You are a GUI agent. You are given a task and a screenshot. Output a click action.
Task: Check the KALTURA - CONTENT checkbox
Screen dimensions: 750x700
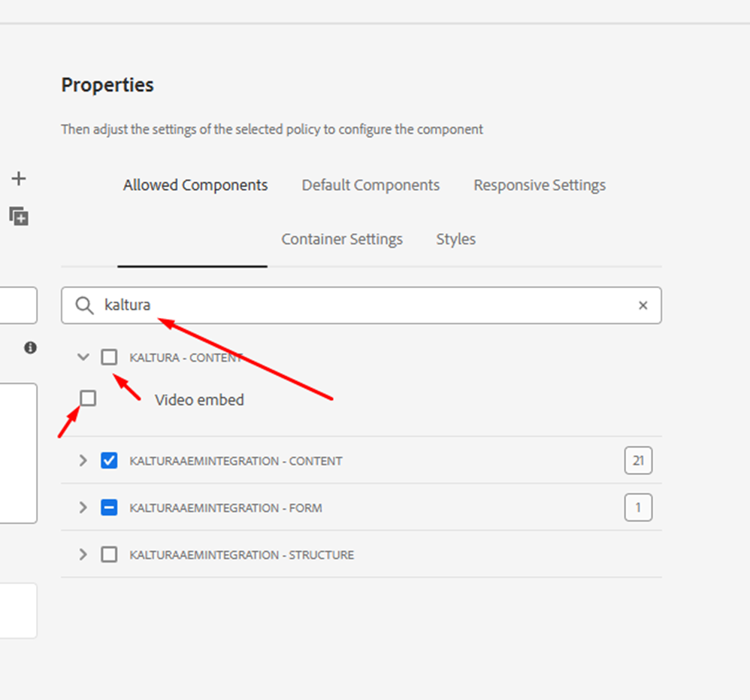(109, 357)
